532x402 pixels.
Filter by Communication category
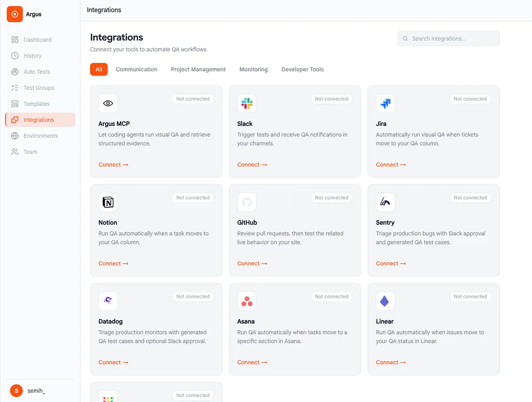pos(137,69)
